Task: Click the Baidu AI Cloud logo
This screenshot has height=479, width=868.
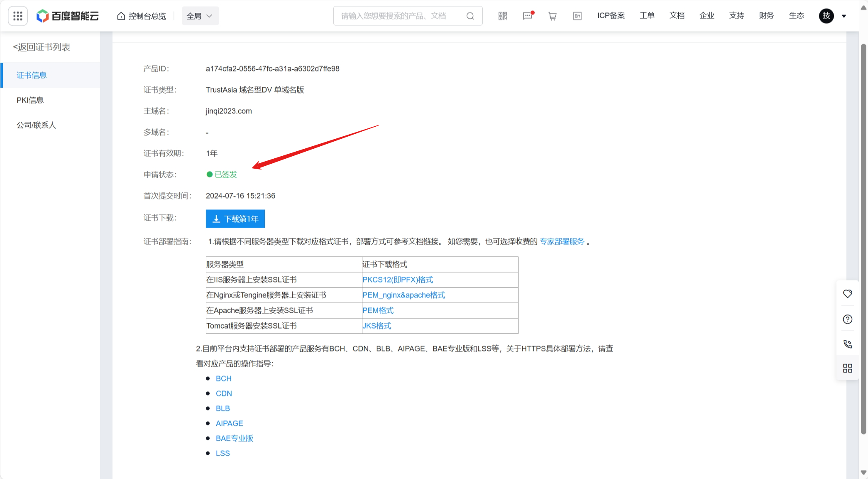Action: click(68, 16)
